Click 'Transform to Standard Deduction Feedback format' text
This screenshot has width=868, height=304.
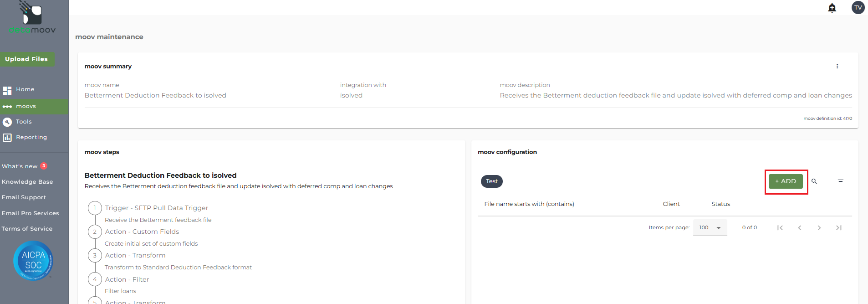tap(178, 267)
